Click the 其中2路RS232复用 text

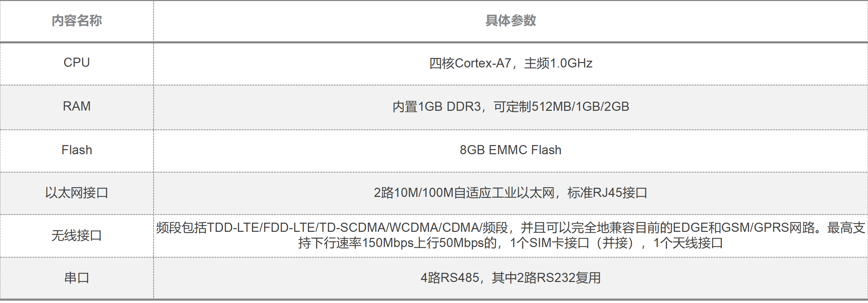546,278
